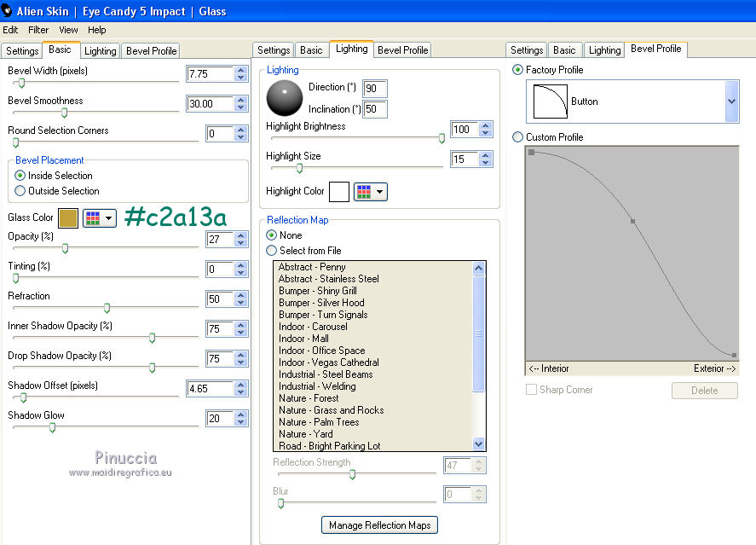Click the Button bevel profile thumbnail
This screenshot has height=545, width=756.
pos(550,101)
